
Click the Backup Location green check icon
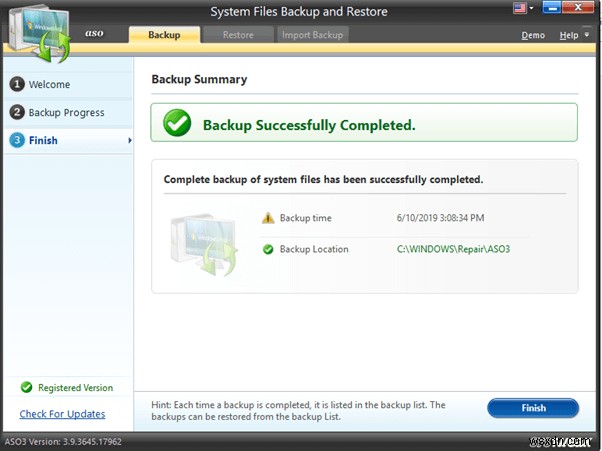268,249
